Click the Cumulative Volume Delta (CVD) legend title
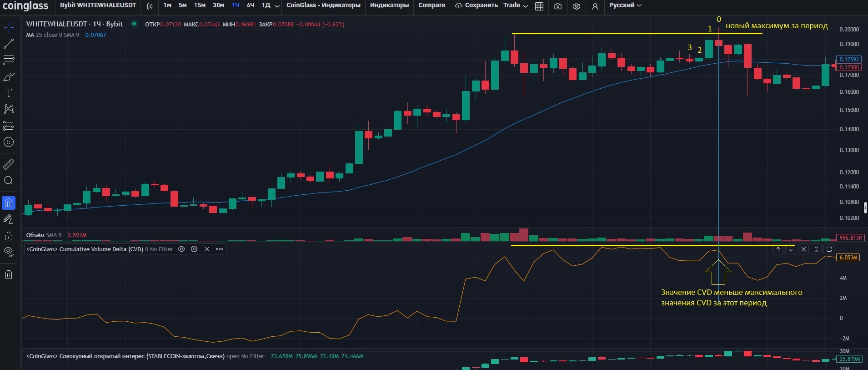The height and width of the screenshot is (370, 868). point(85,249)
